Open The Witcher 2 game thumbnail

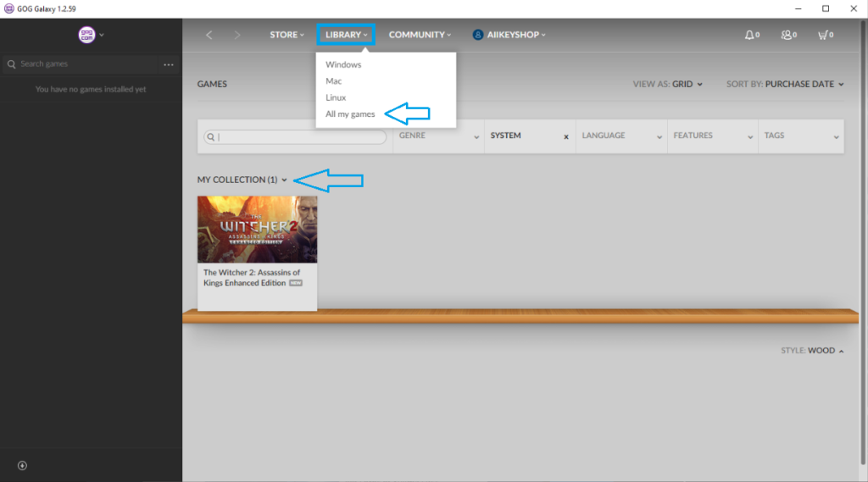(257, 230)
